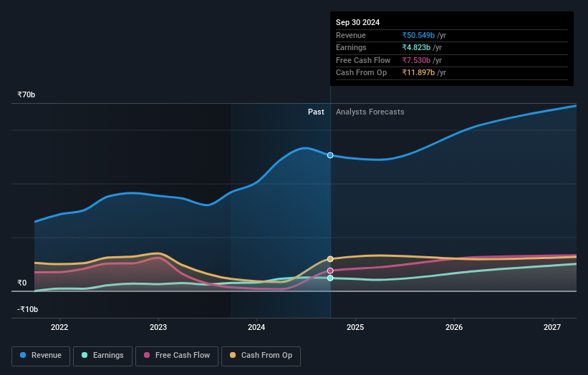
Task: Toggle the Earnings legend button
Action: (x=102, y=356)
